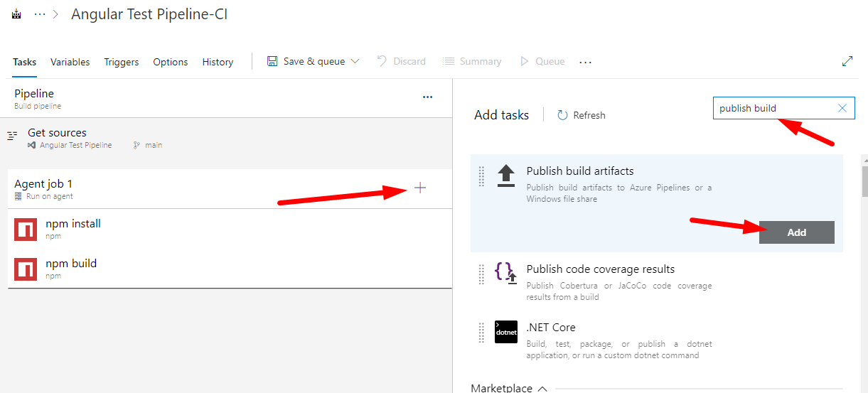The image size is (868, 393).
Task: Refresh the Add tasks list
Action: tap(581, 115)
